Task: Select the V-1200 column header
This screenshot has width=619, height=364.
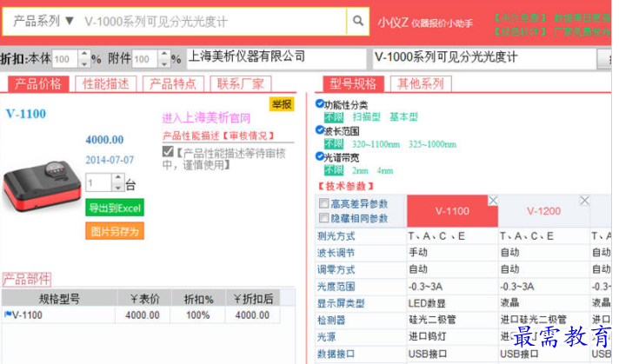Action: [x=544, y=211]
